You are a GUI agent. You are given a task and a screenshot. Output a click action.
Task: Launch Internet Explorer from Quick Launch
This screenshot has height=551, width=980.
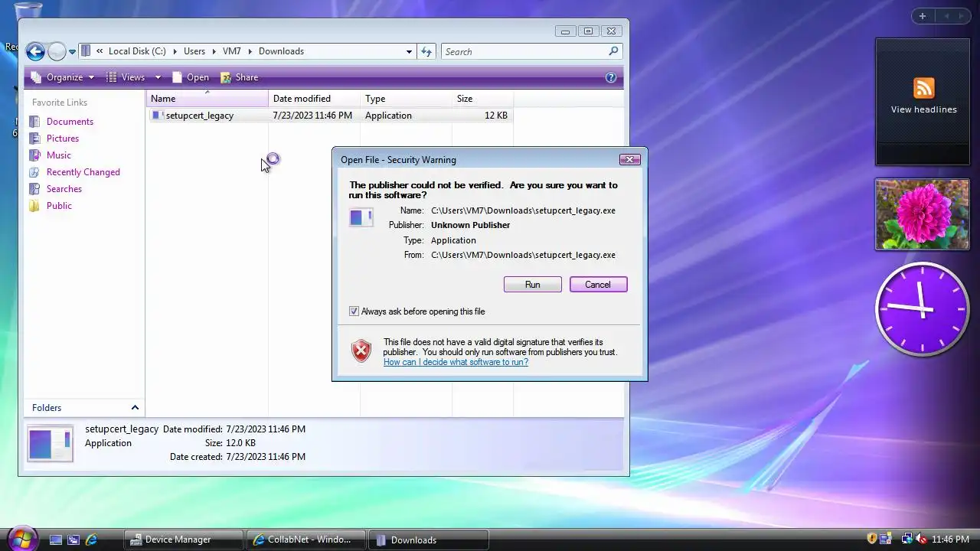91,540
